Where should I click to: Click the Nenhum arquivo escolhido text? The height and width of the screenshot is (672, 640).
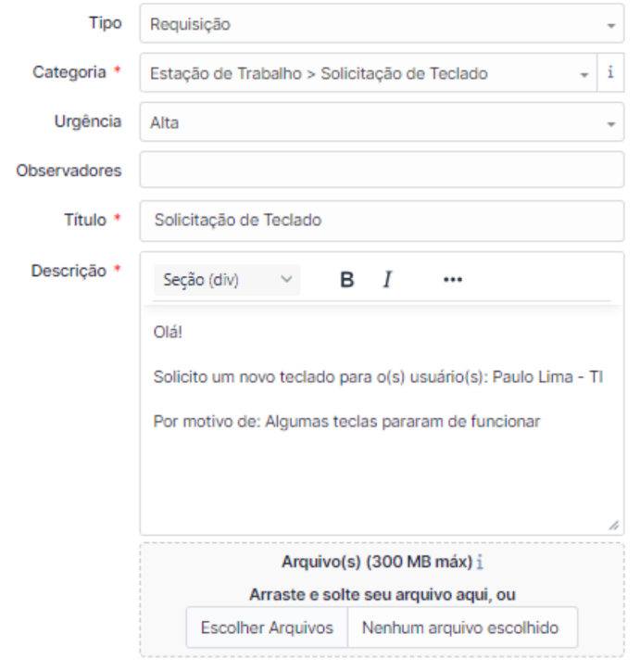tap(460, 628)
